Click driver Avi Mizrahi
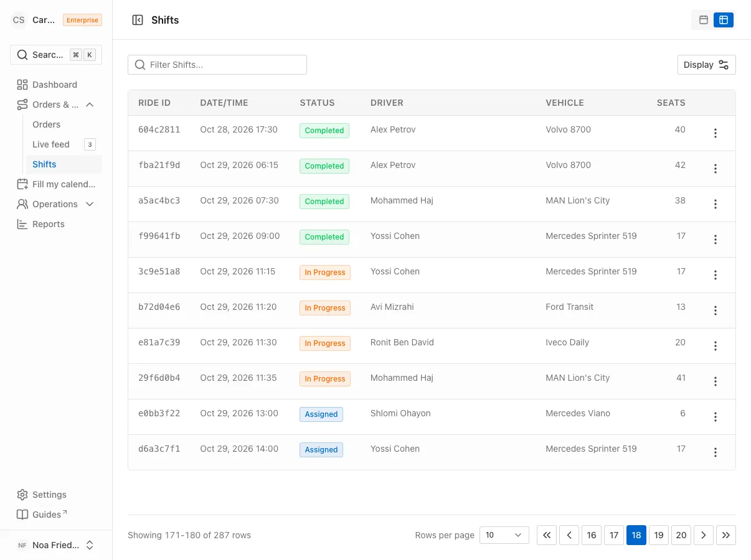The height and width of the screenshot is (560, 751). pos(392,307)
